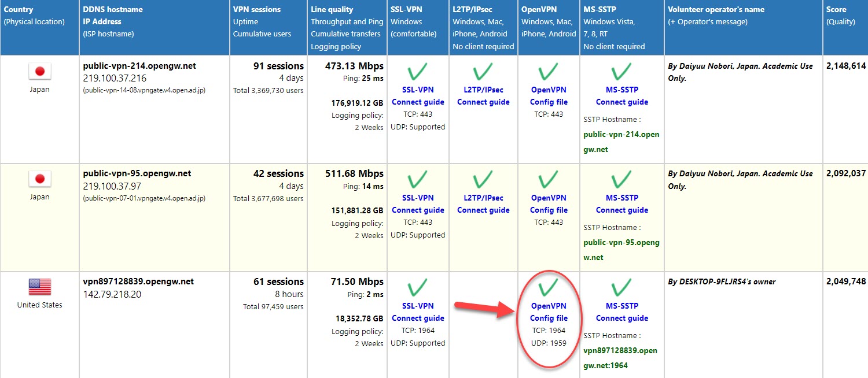The height and width of the screenshot is (378, 868).
Task: Click operator text By DESKTOP-9FLJRS4's owner
Action: 722,281
